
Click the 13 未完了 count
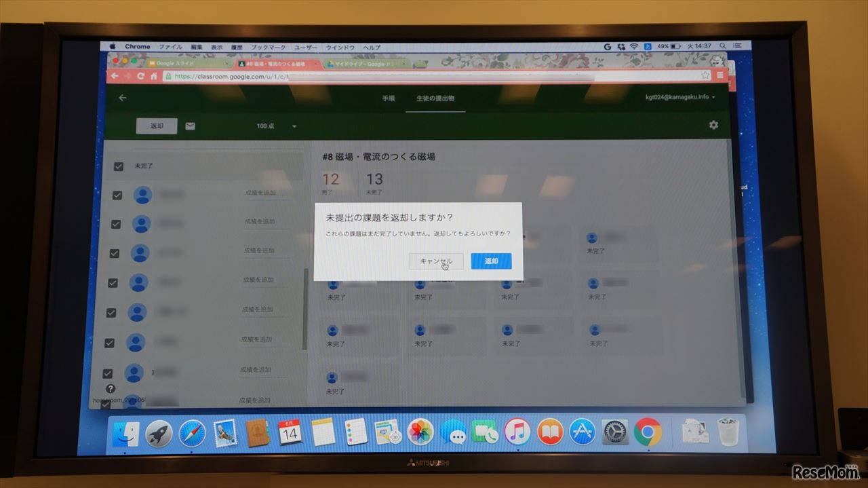point(375,184)
